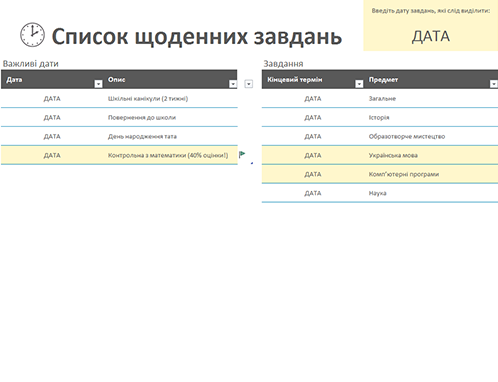Open the Дата column filter dropdown
This screenshot has width=498, height=382.
pyautogui.click(x=98, y=84)
